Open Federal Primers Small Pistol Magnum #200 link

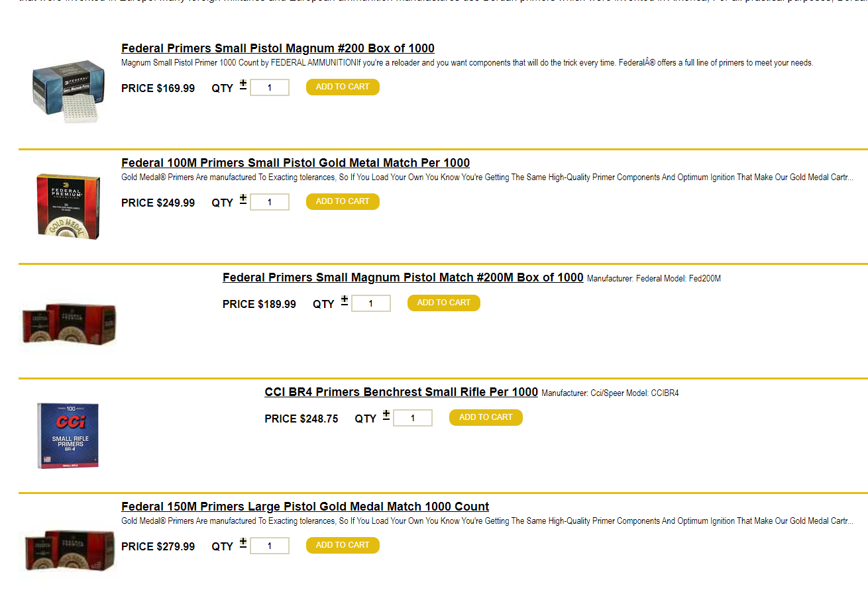[x=278, y=48]
